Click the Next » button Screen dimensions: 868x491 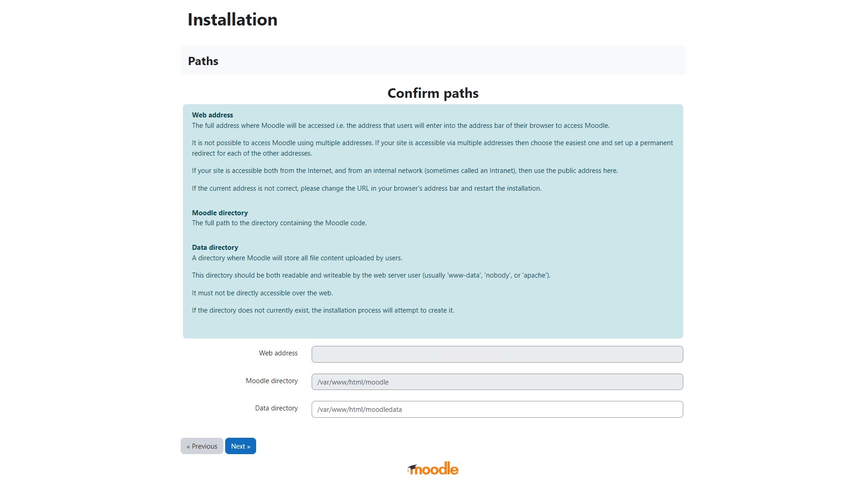[x=240, y=446]
